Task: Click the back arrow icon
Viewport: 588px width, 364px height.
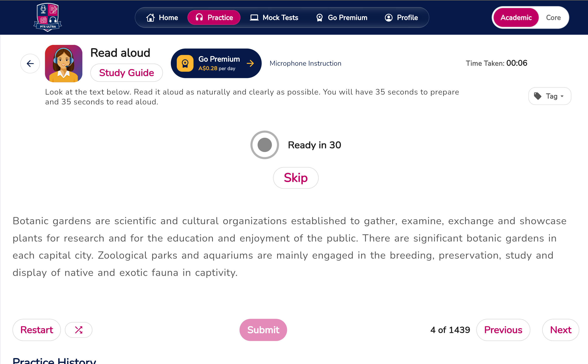Action: click(x=30, y=64)
